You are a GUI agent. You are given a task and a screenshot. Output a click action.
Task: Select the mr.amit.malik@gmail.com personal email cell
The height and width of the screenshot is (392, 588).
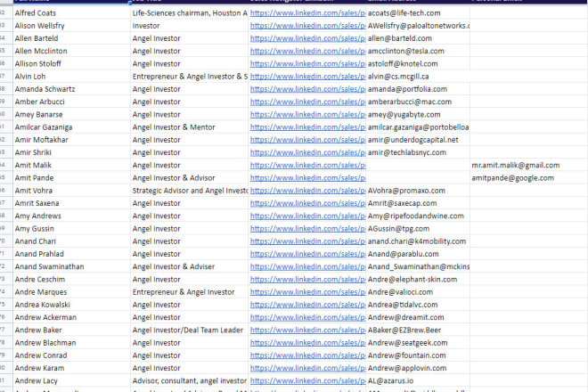(x=528, y=166)
